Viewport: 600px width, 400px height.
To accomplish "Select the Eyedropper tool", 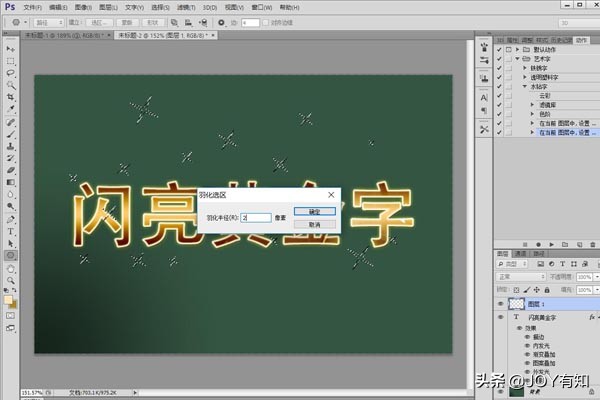I will click(10, 109).
